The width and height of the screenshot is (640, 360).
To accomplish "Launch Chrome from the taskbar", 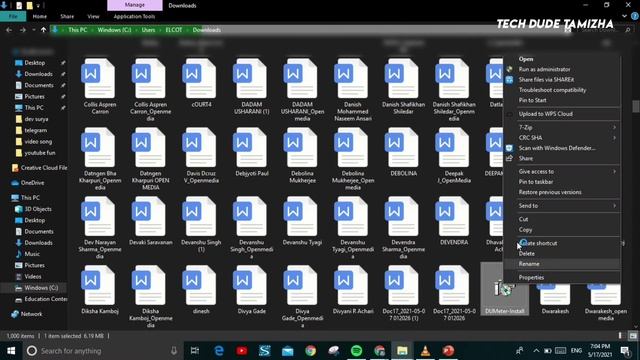I will [x=311, y=351].
